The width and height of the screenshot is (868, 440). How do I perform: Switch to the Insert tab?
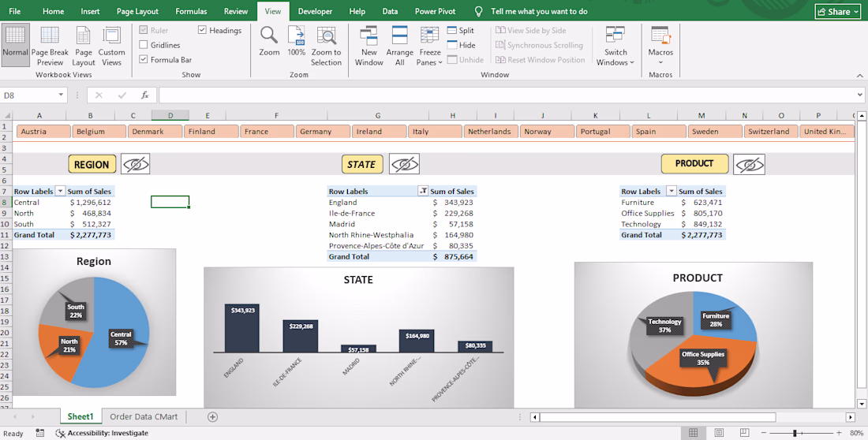tap(90, 11)
